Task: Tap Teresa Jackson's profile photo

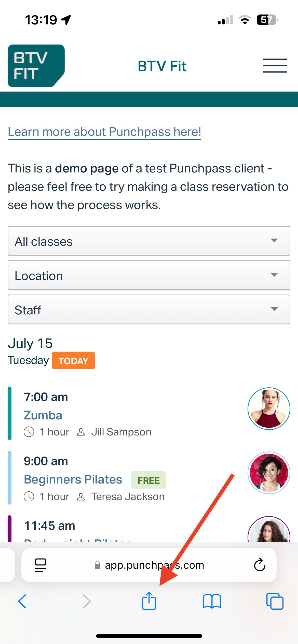Action: click(269, 473)
